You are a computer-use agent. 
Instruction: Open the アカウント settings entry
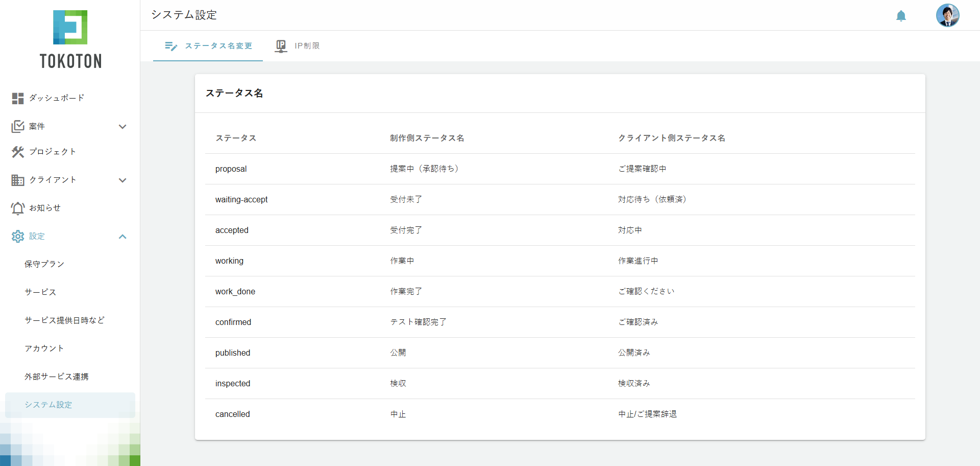click(44, 348)
